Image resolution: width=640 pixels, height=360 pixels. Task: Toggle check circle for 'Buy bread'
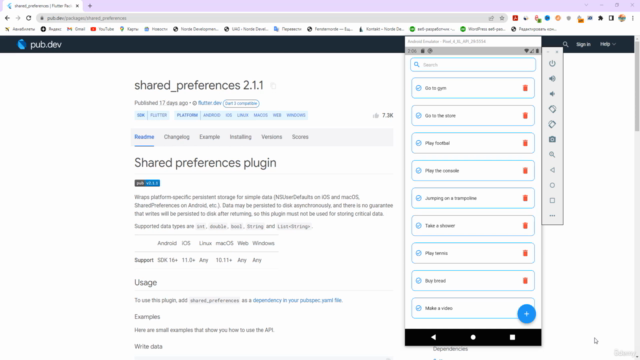tap(418, 281)
